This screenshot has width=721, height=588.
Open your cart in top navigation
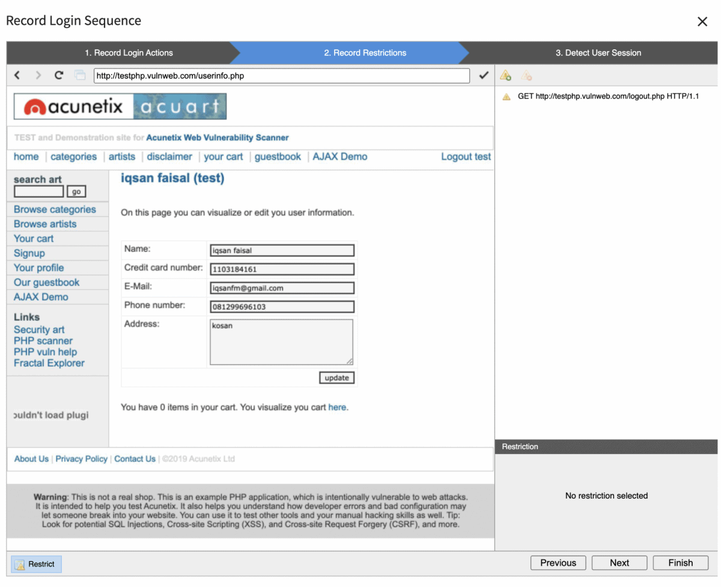pyautogui.click(x=224, y=157)
